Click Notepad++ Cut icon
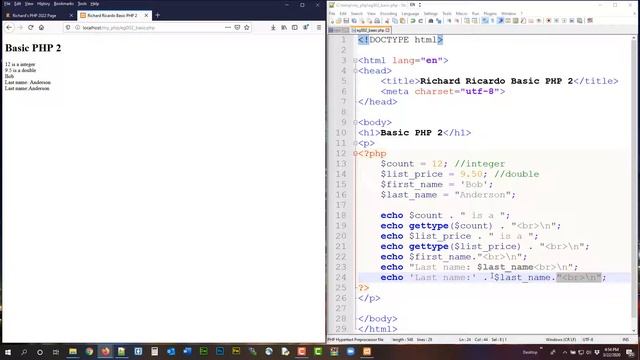Screen dimensions: 640x360 387,20
